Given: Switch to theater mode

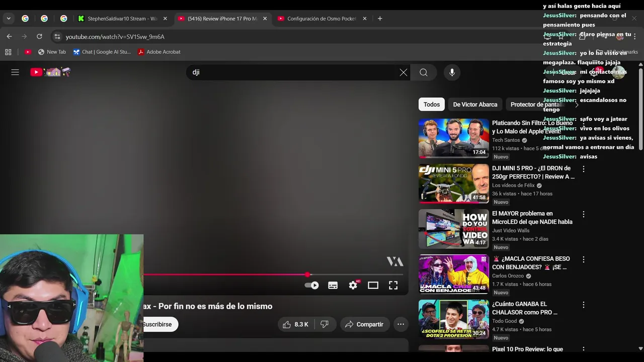Looking at the screenshot, I should [373, 285].
